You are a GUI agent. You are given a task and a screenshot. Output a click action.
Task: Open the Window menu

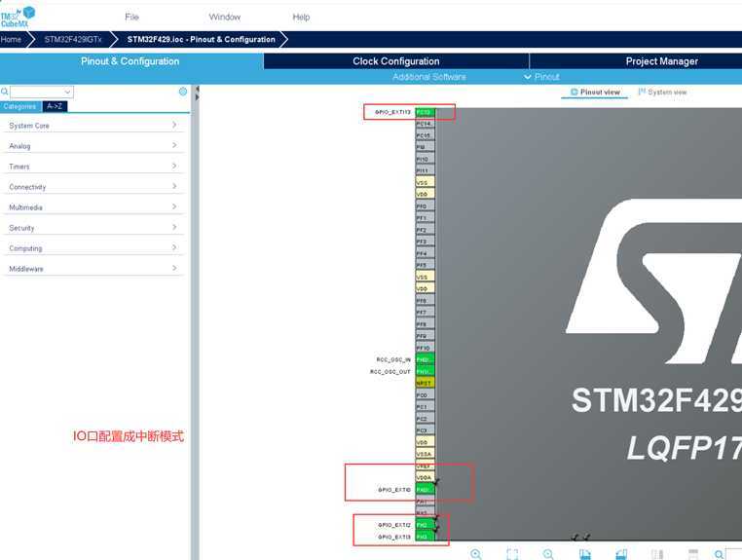coord(225,17)
